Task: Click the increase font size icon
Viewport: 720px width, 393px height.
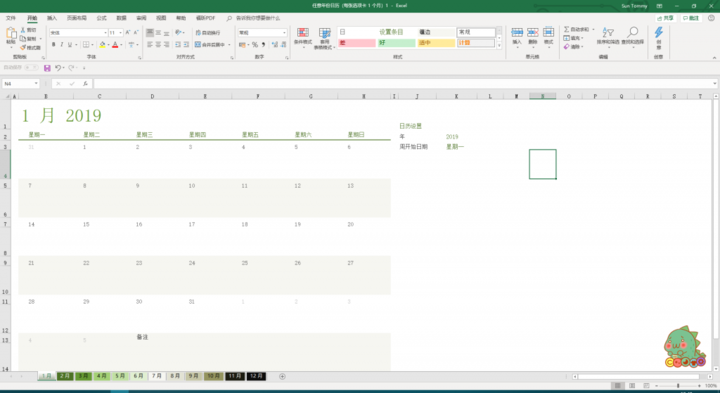Action: click(128, 33)
